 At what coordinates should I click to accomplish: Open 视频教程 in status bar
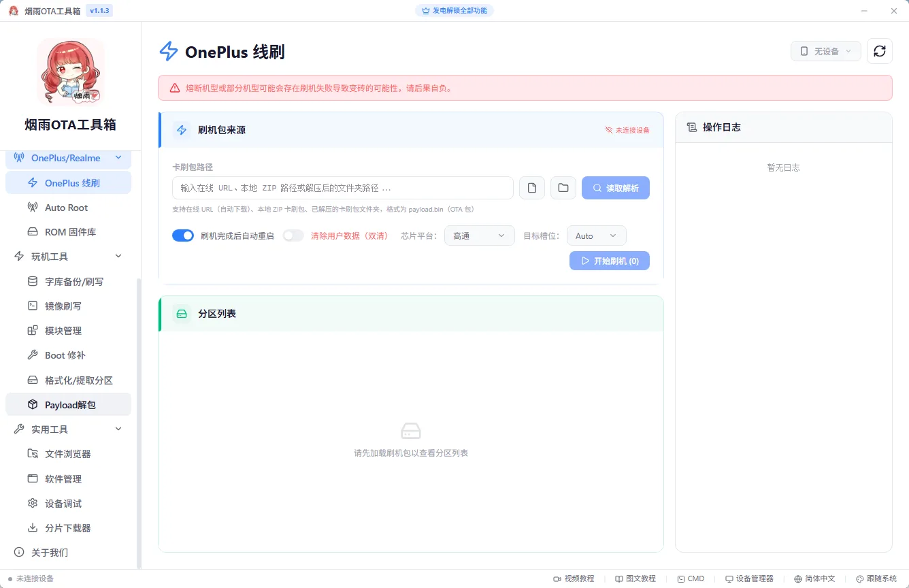pos(574,578)
